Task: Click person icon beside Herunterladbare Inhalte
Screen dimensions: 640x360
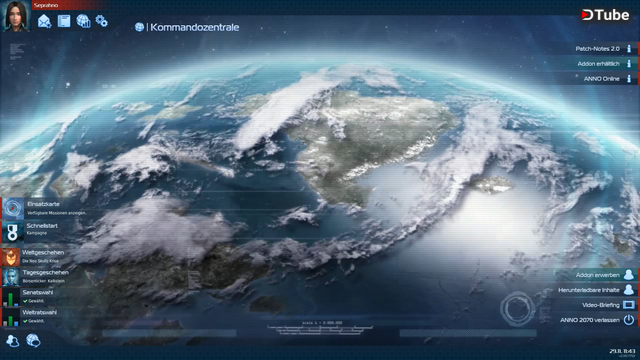Action: (x=629, y=290)
